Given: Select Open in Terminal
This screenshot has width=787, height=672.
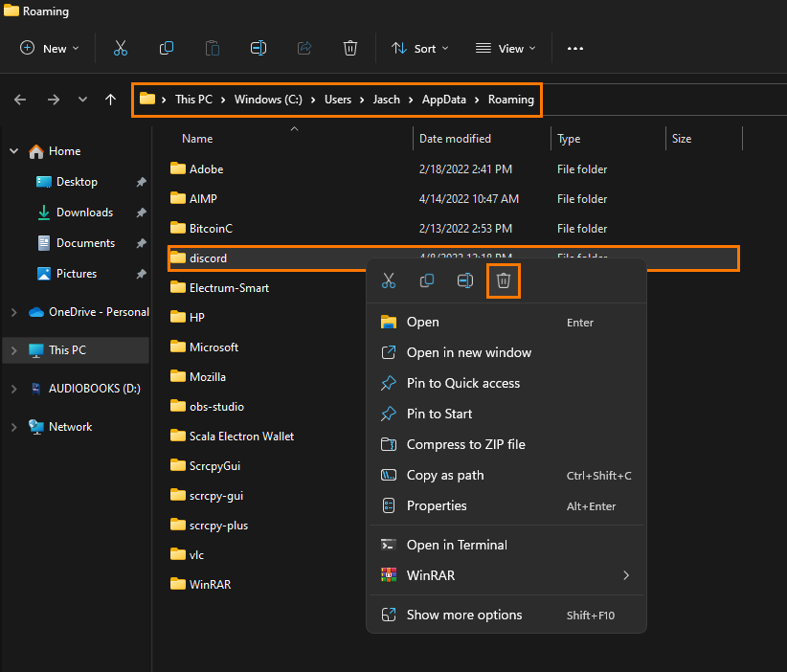Looking at the screenshot, I should tap(506, 545).
